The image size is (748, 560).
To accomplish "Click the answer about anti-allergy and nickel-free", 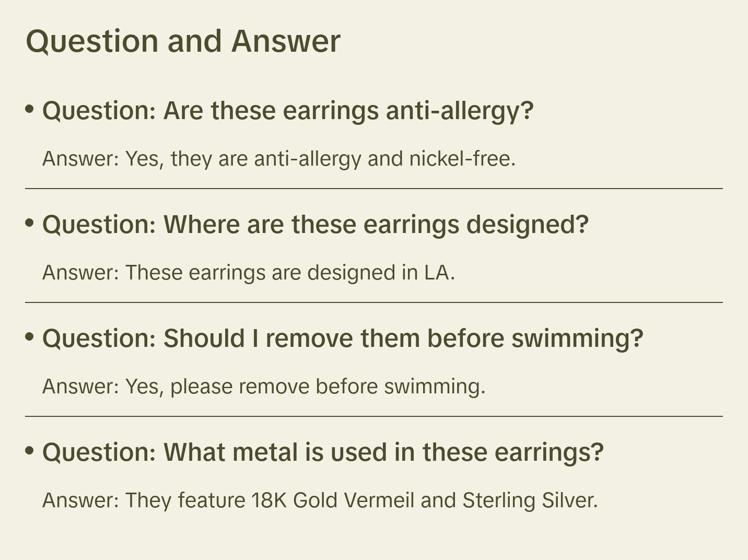I will click(278, 159).
